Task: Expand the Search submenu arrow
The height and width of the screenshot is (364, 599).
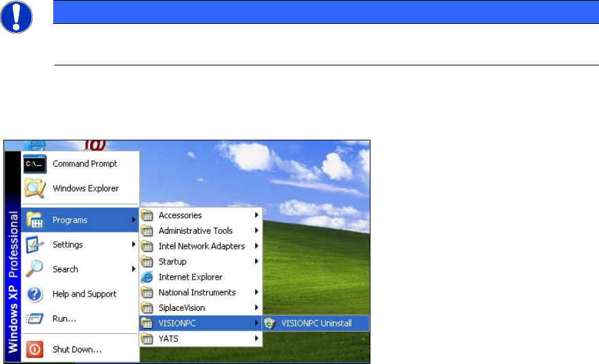Action: (x=133, y=269)
